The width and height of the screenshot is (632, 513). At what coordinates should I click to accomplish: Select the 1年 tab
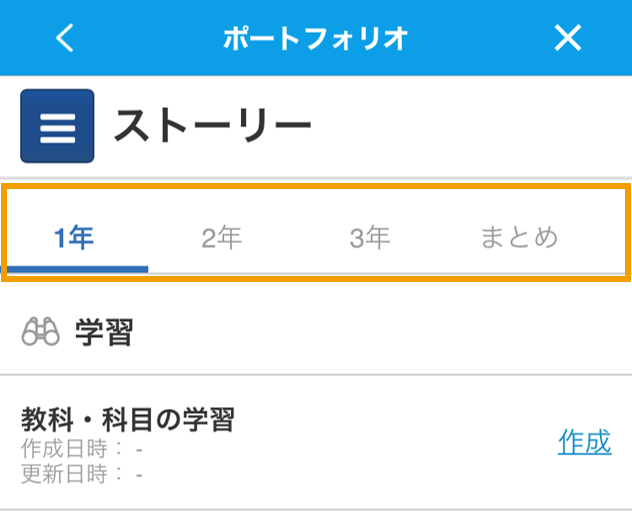click(74, 238)
